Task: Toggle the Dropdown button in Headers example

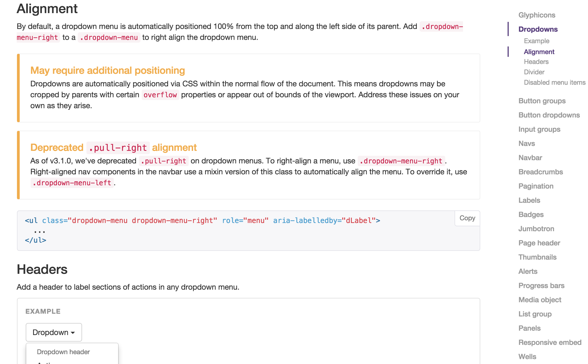Action: [54, 332]
